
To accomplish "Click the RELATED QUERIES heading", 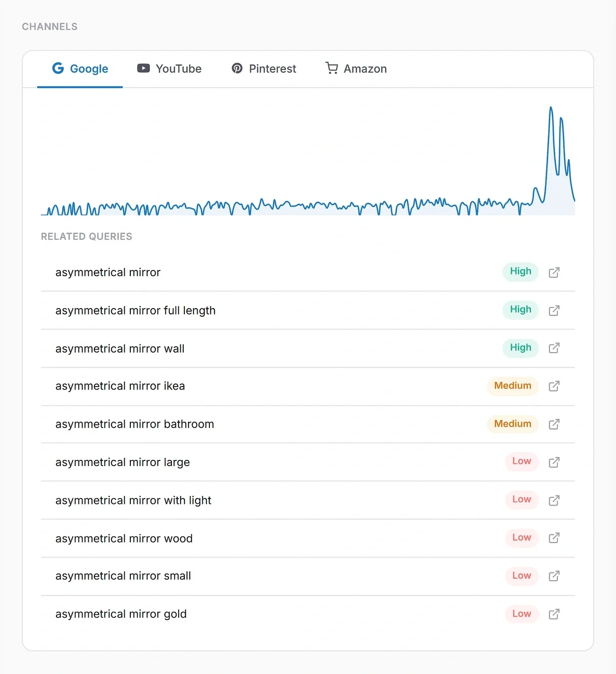I will click(x=86, y=237).
